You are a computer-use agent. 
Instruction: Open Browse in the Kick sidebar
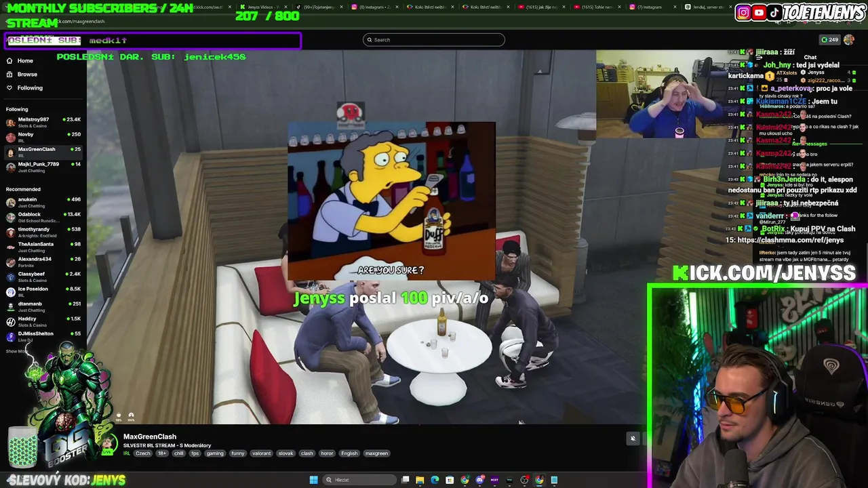43,75
